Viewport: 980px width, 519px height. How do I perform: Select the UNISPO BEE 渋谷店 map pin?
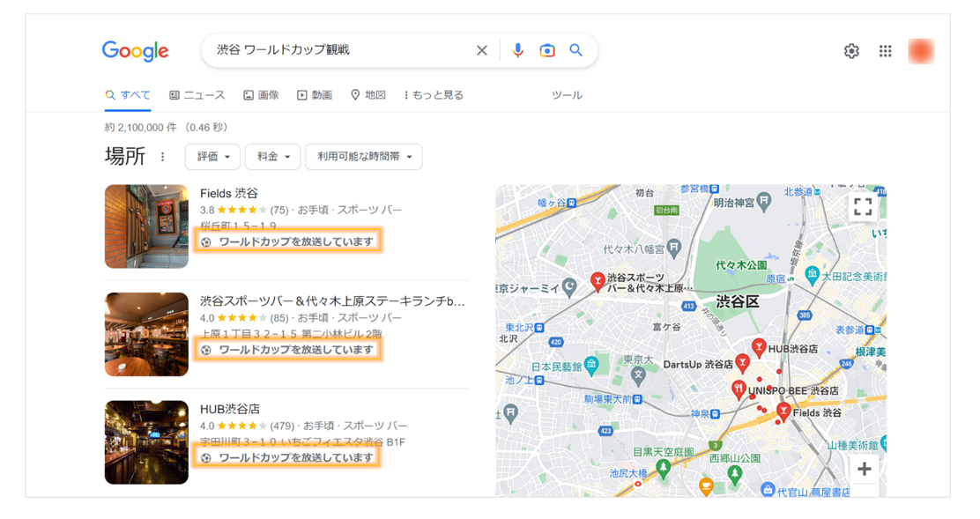point(739,389)
